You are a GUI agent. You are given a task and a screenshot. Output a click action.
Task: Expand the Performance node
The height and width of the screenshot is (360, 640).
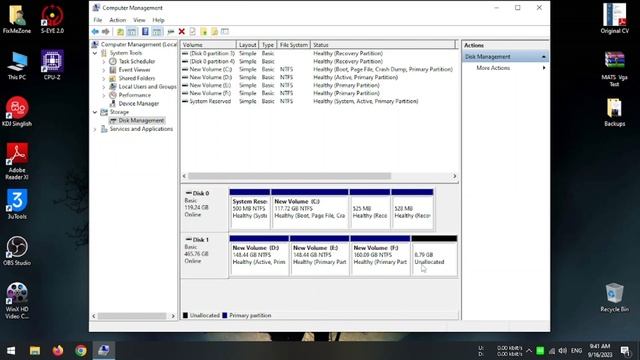[x=104, y=95]
